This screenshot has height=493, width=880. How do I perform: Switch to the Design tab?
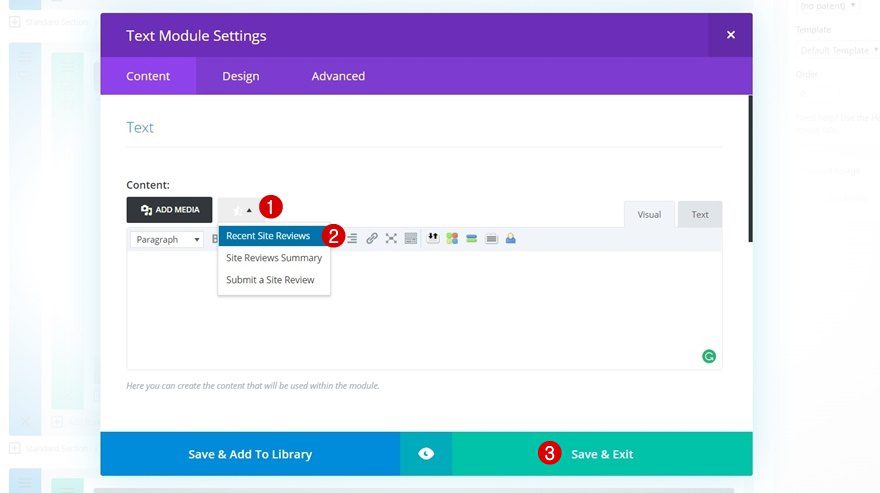click(x=240, y=76)
